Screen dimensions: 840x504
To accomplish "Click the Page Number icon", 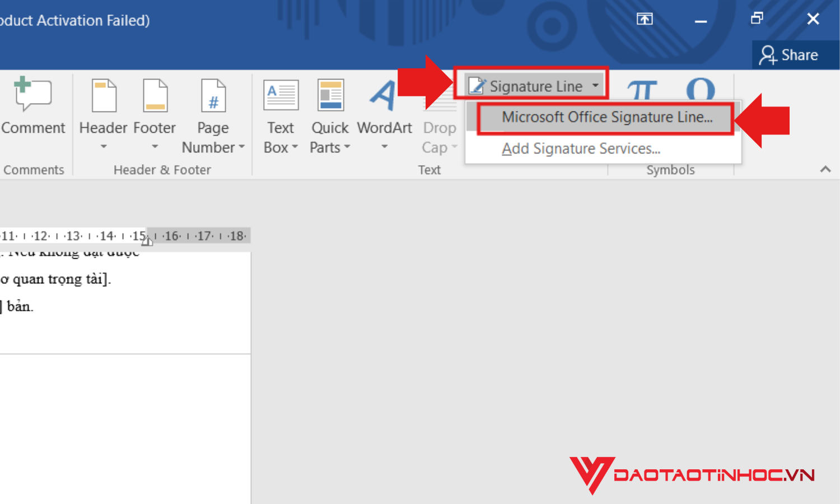I will coord(213,96).
